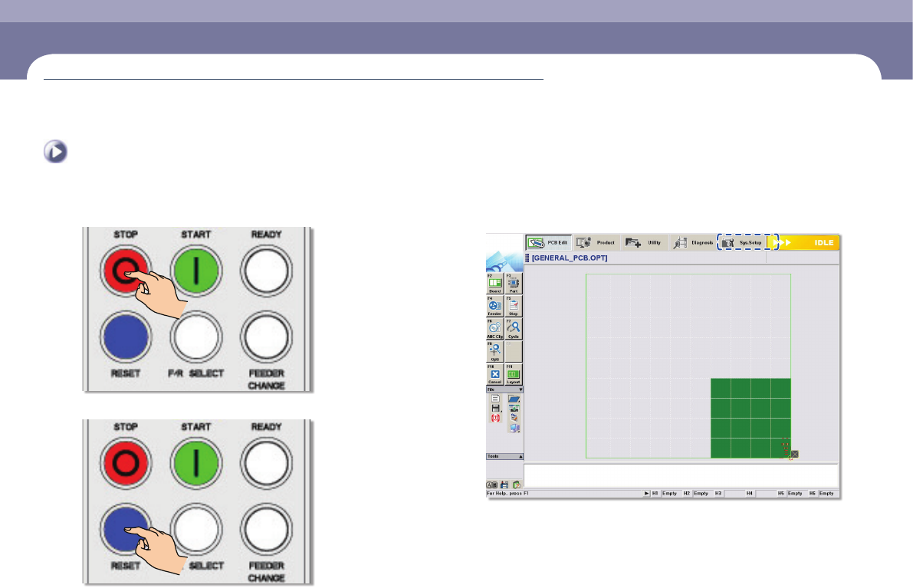Switch to the PCB Edit tab
Screen dimensions: 913x588
pos(549,243)
